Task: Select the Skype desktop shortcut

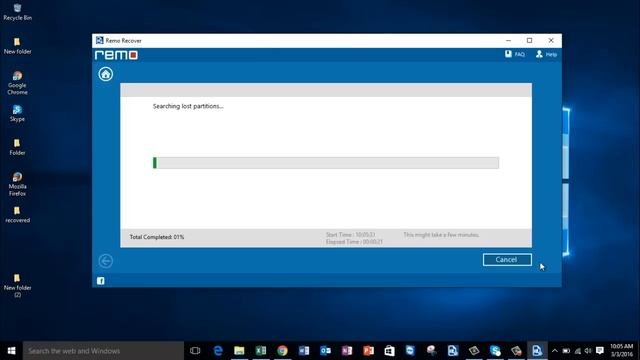Action: point(17,113)
